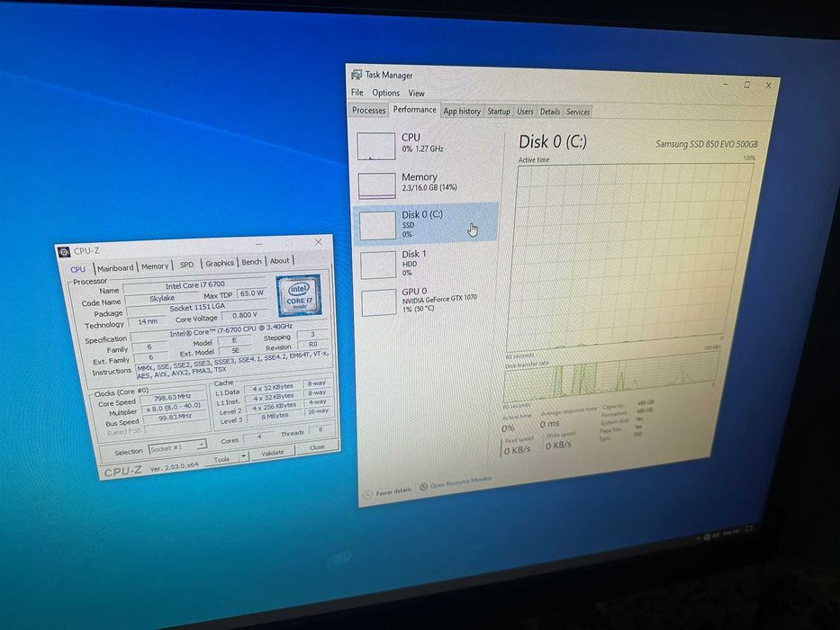Screen dimensions: 840x630
Task: Open the View menu in Task Manager
Action: coord(416,94)
